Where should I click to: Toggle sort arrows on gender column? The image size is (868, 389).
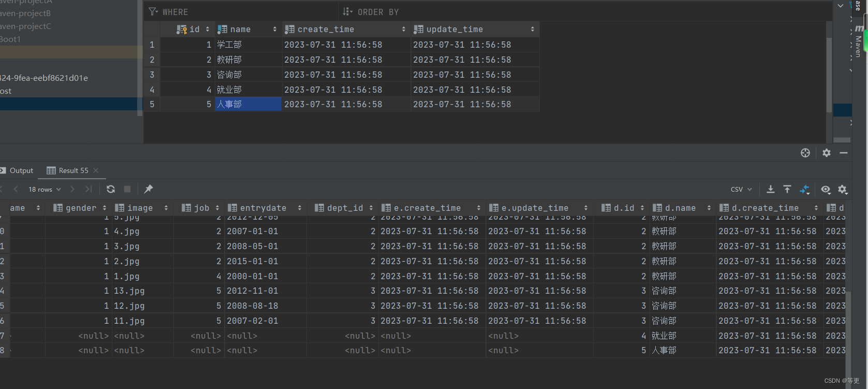coord(105,208)
